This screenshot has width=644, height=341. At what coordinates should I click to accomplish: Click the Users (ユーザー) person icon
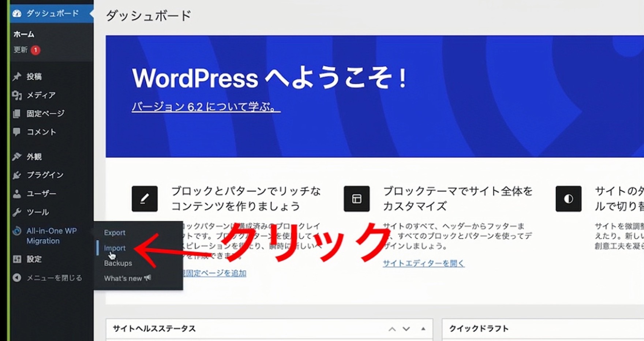point(17,194)
